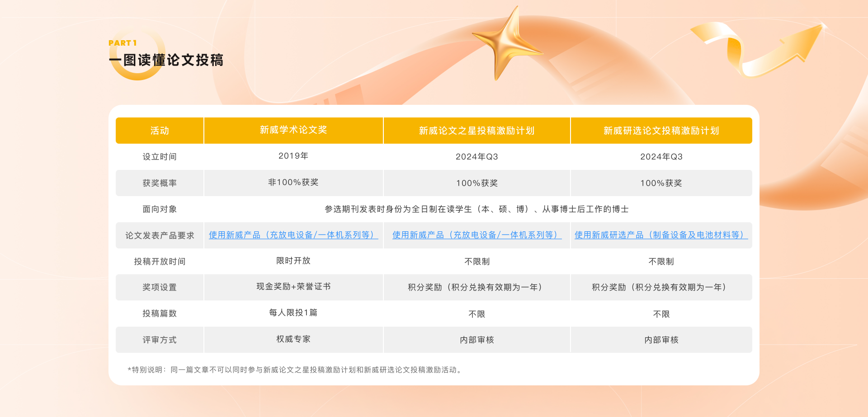Open the 使用新威研选产品（制备设备及电池材料等）link
The width and height of the screenshot is (868, 417).
tap(661, 235)
